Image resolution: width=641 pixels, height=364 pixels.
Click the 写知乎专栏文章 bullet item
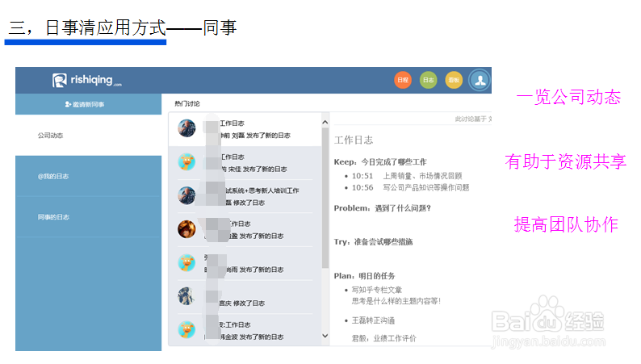(377, 290)
